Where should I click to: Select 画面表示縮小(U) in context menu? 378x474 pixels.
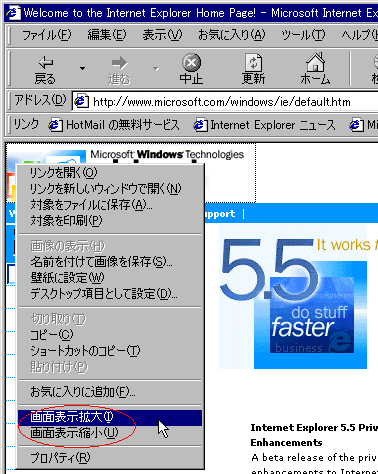pyautogui.click(x=110, y=433)
